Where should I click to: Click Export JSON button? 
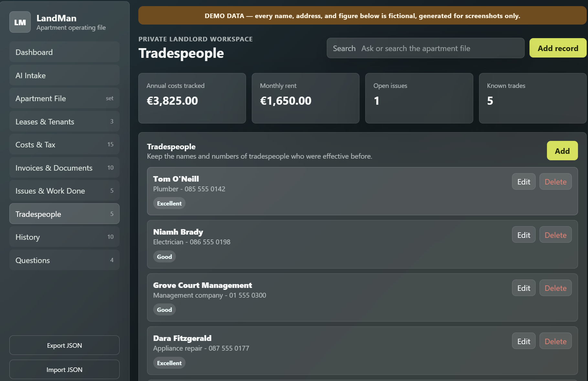tap(64, 345)
